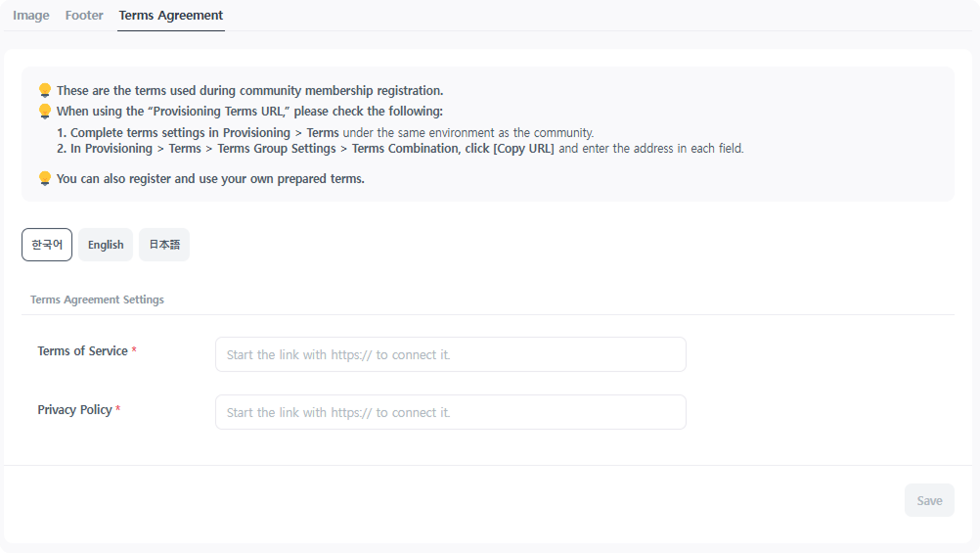Click the Terms of Service label
The height and width of the screenshot is (553, 980).
(82, 351)
